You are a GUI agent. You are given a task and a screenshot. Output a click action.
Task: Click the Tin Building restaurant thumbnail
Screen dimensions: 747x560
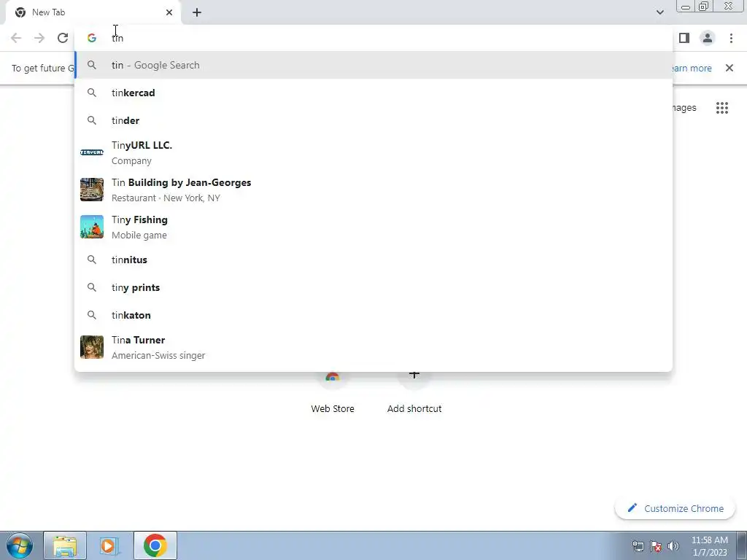coord(92,190)
